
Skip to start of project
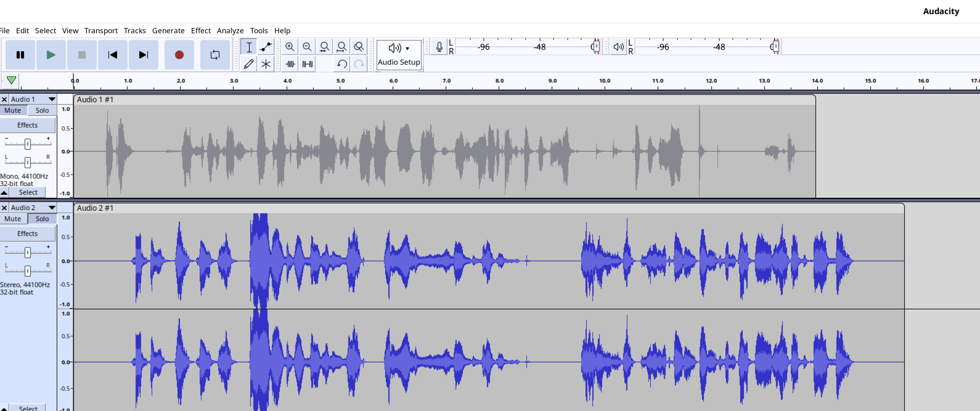[113, 55]
